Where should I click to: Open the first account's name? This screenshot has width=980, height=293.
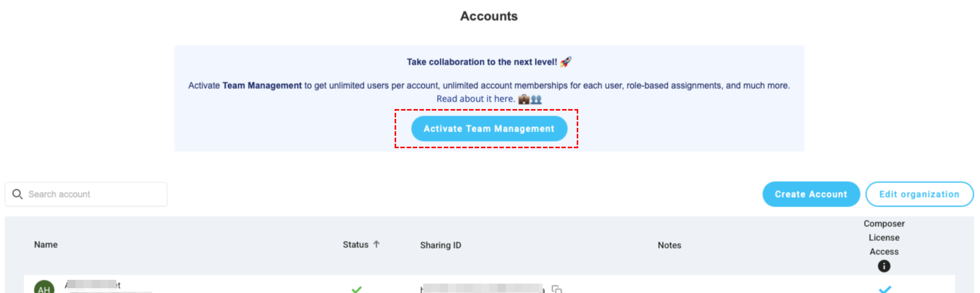point(92,285)
